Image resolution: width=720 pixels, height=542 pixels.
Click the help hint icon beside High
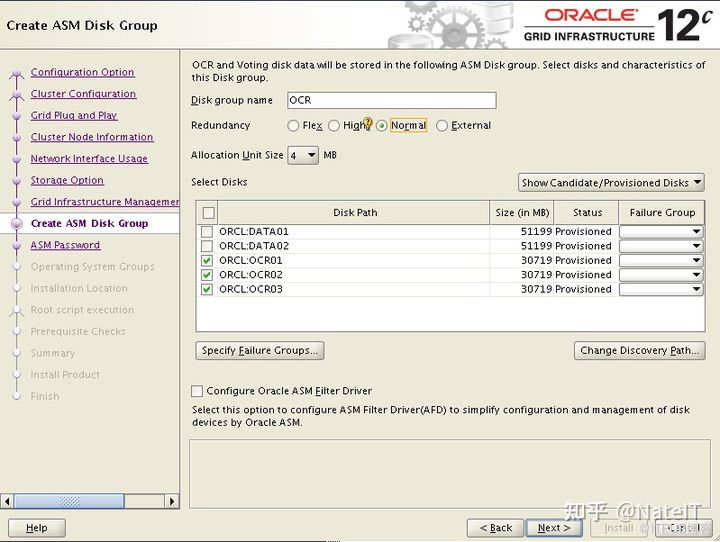click(x=367, y=123)
